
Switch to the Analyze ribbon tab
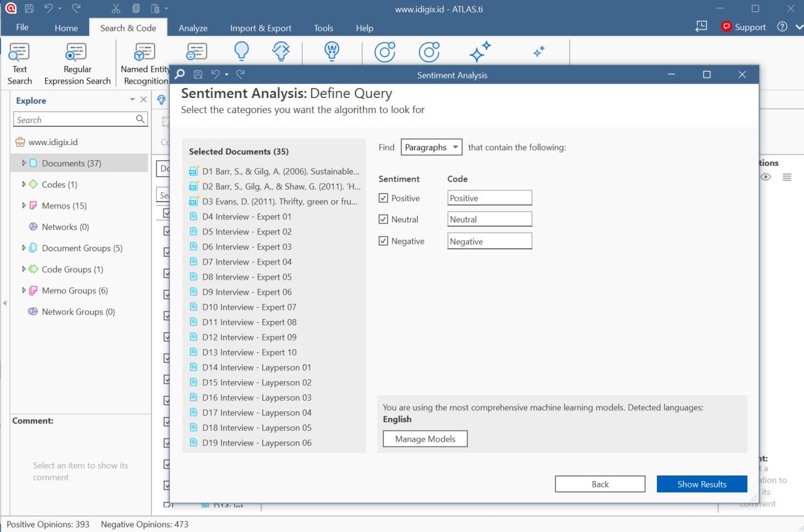tap(193, 28)
